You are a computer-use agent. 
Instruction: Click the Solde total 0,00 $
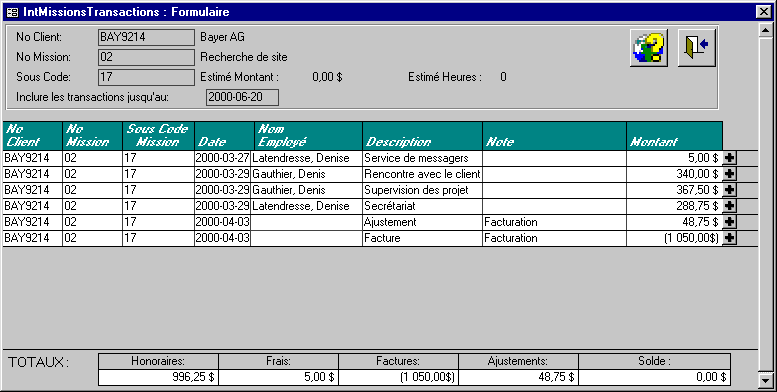pos(654,377)
